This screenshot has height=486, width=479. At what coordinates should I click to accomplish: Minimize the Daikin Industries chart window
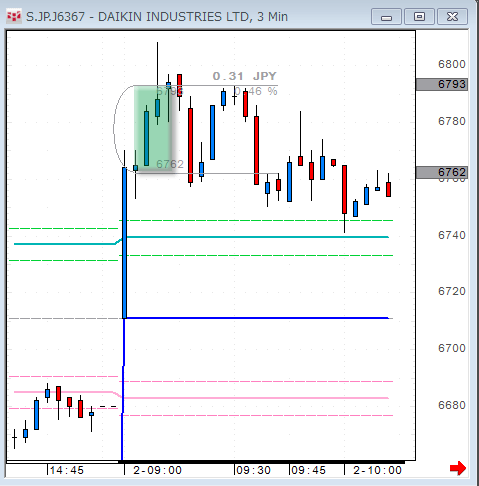click(386, 17)
